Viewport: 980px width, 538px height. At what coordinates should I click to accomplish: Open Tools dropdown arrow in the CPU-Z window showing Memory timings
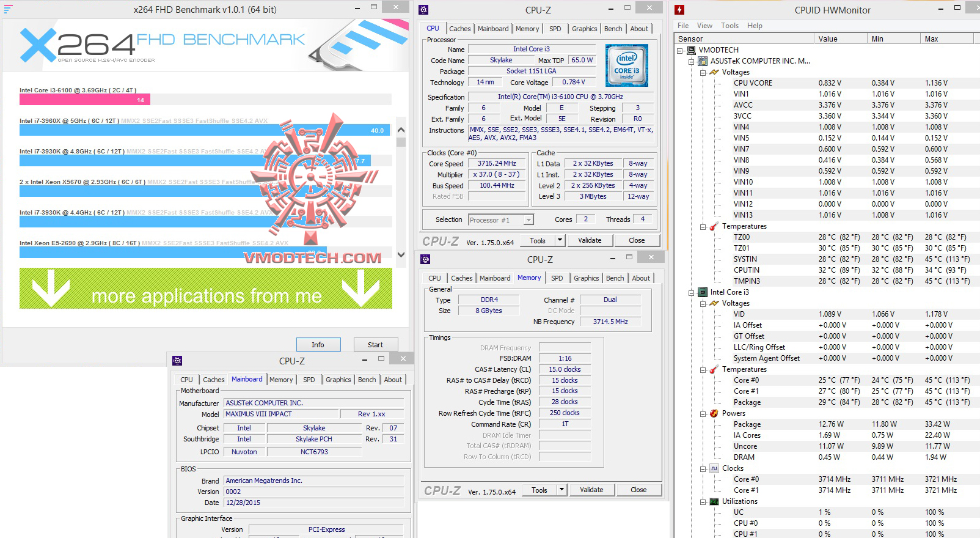pos(561,490)
